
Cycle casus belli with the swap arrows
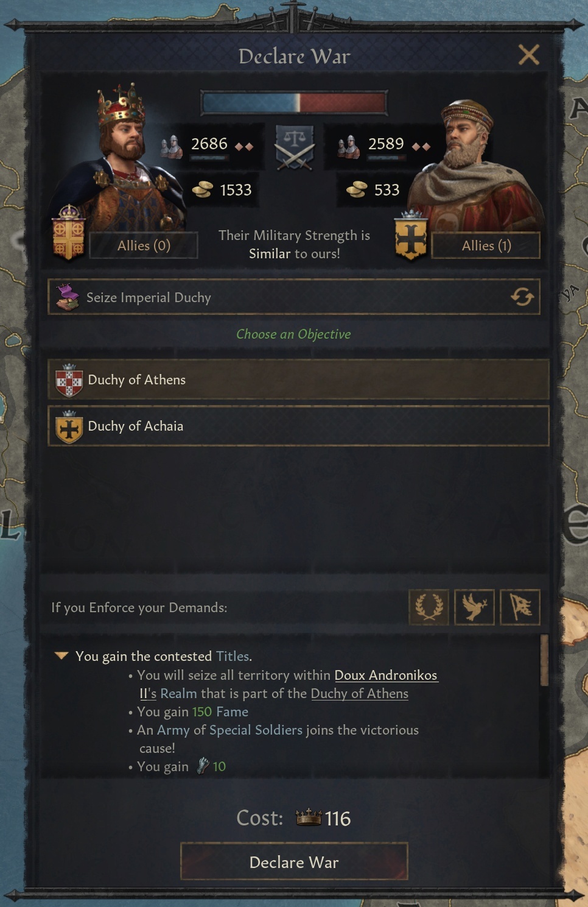coord(522,297)
